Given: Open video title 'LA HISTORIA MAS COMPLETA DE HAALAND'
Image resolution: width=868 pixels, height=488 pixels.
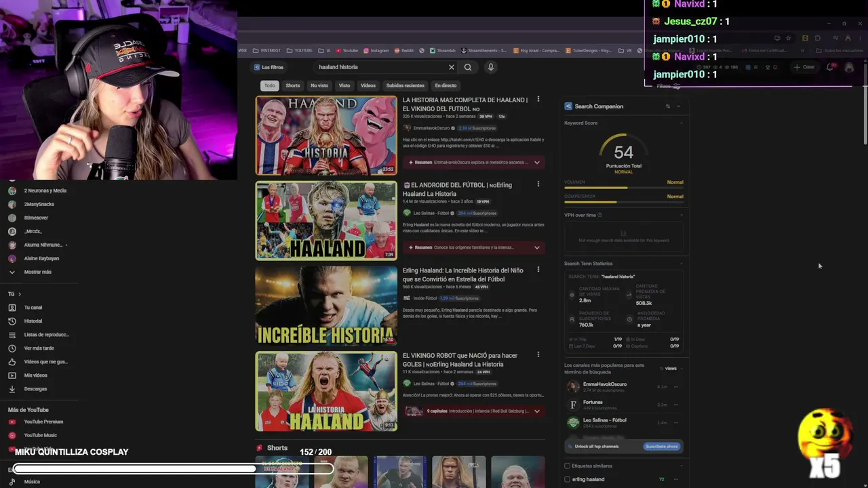Looking at the screenshot, I should (x=465, y=104).
